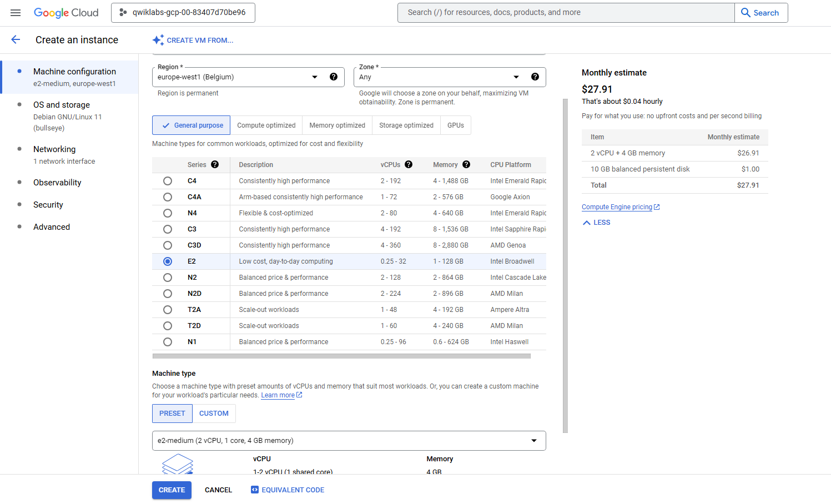Viewport: 831px width, 504px height.
Task: Click the search input for resources and docs
Action: [x=566, y=13]
